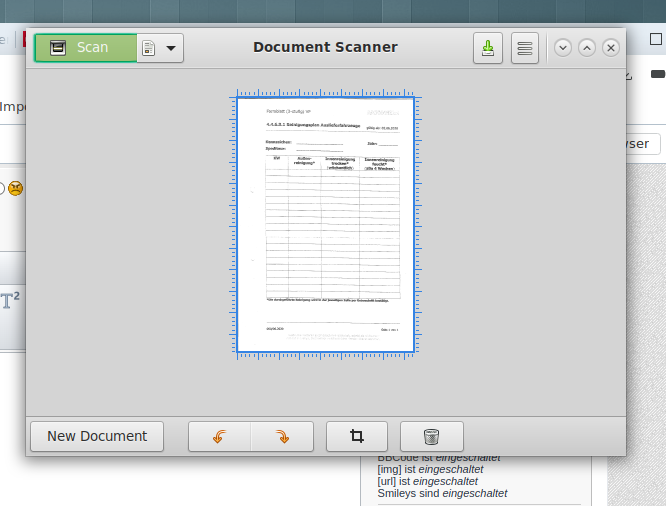Maximize the Document Scanner window

point(587,48)
